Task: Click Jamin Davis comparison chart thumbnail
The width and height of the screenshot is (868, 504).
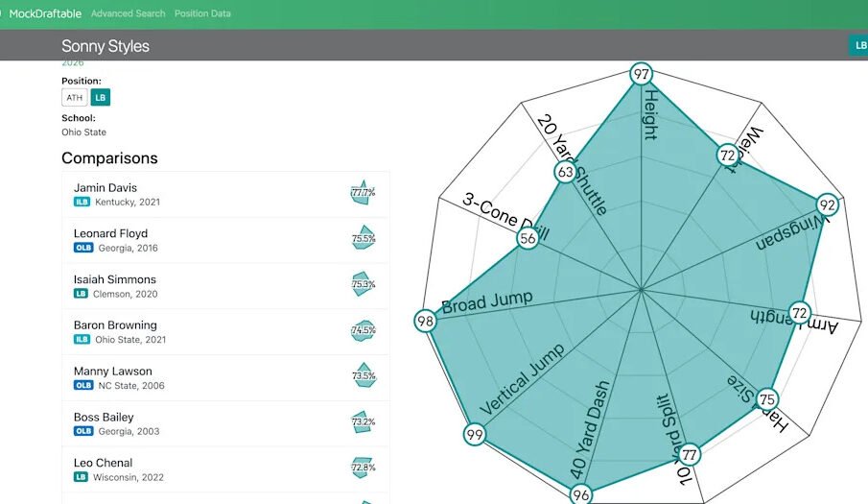Action: pos(363,193)
